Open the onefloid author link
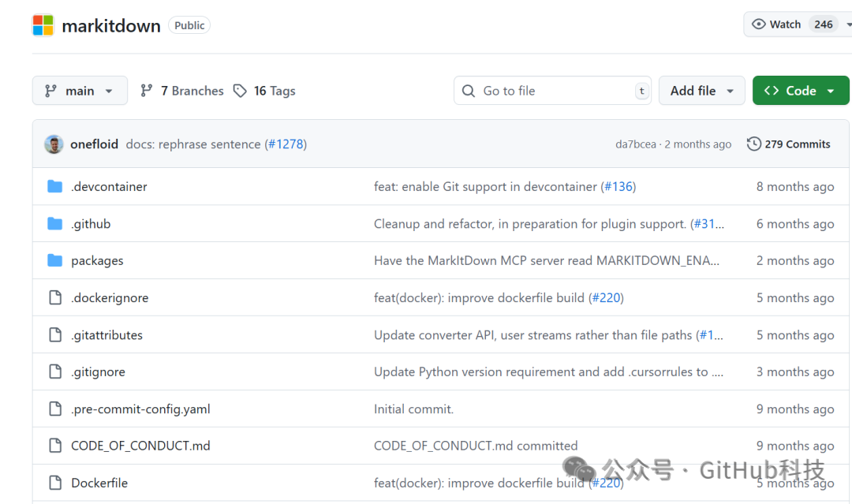The image size is (852, 504). (x=94, y=144)
